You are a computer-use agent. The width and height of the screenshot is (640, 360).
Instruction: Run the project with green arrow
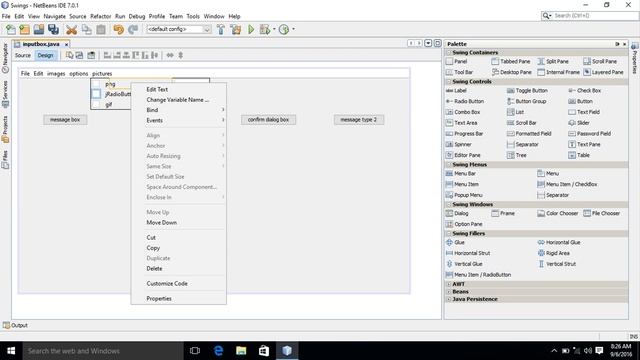click(251, 29)
